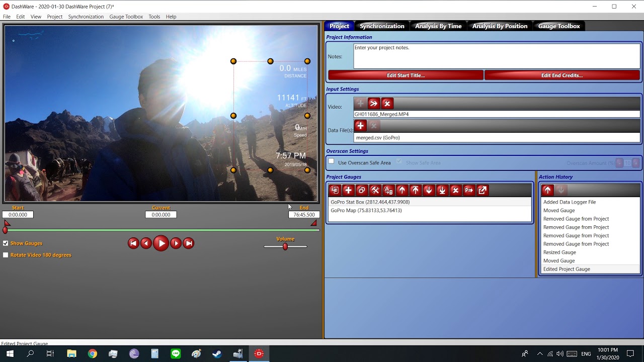Click the Current time field

coord(161,215)
